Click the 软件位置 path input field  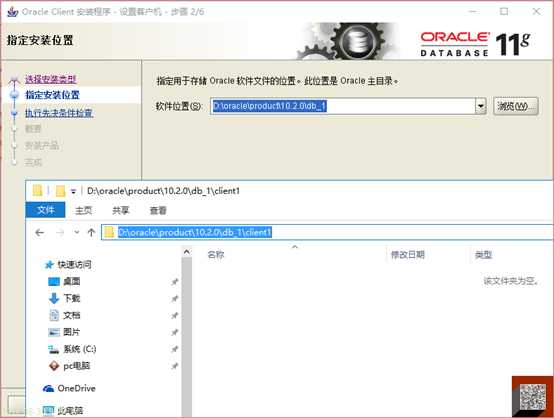tap(343, 106)
